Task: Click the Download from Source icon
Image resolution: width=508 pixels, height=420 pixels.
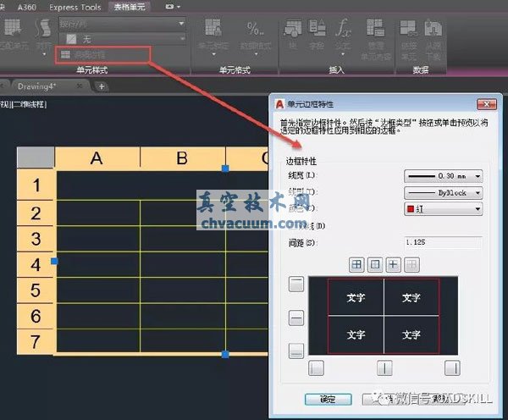Action: point(433,28)
